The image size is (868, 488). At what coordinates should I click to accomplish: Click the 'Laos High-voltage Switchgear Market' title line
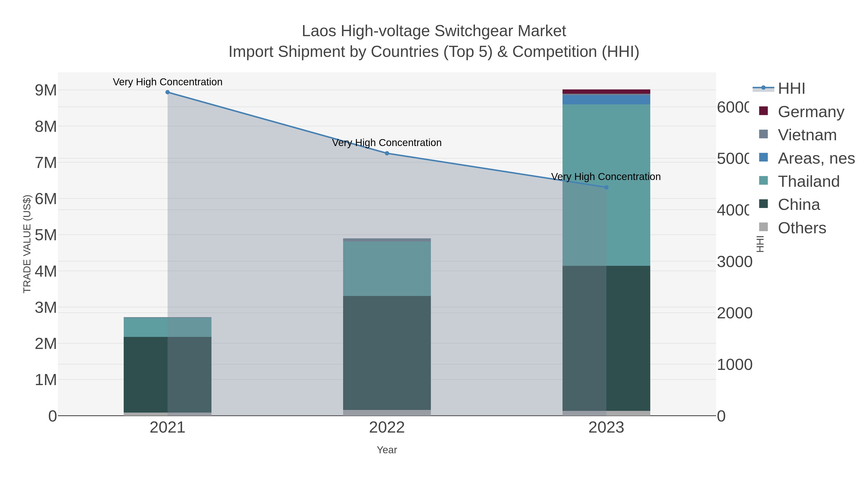click(434, 31)
